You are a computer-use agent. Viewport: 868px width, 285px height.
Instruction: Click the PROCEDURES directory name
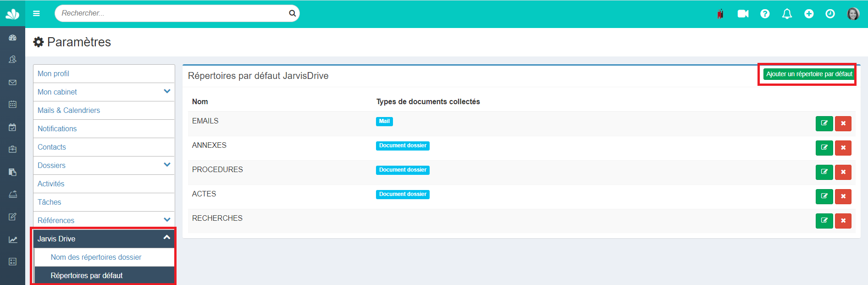tap(217, 169)
